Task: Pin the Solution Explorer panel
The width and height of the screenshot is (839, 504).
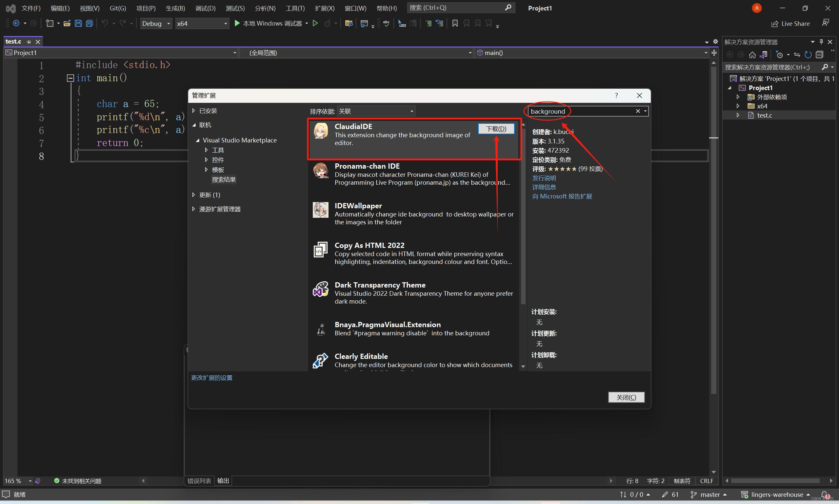Action: (x=822, y=42)
